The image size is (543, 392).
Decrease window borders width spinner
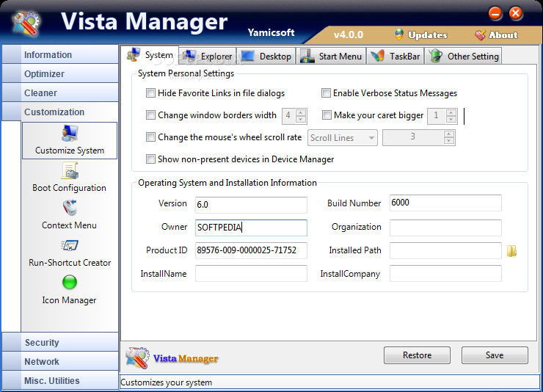(301, 119)
